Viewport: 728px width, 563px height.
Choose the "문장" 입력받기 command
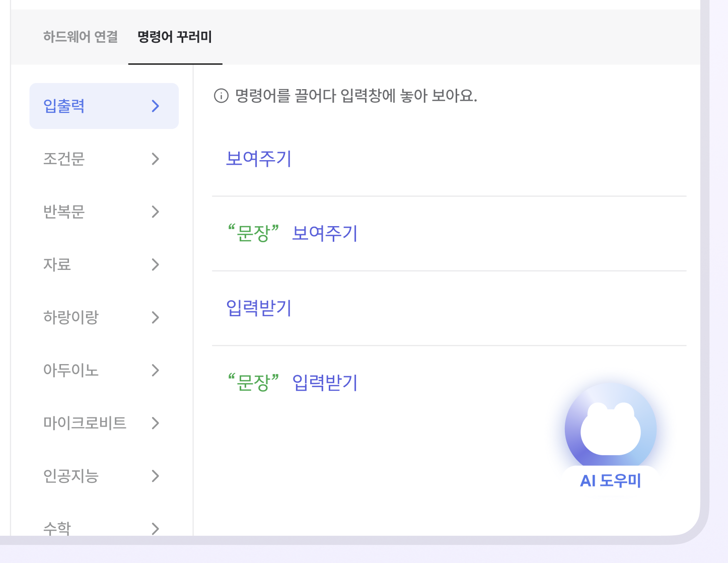tap(292, 382)
